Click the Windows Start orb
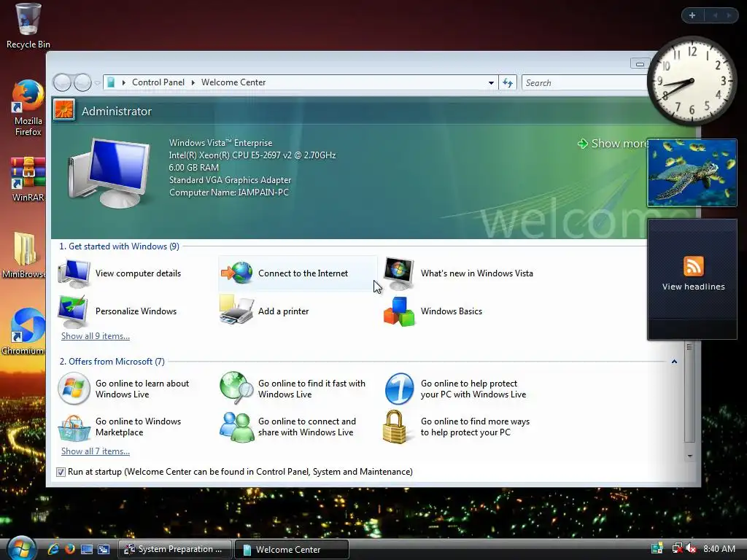Viewport: 747px width, 560px height. (22, 548)
